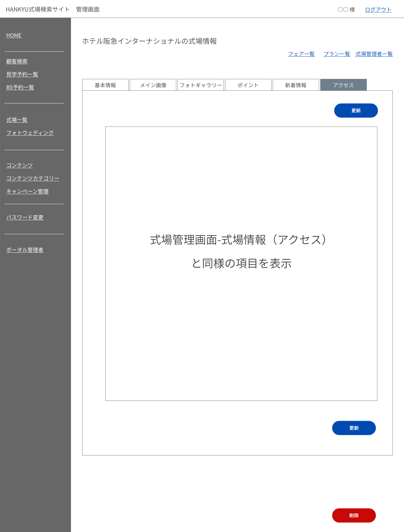This screenshot has width=404, height=532.
Task: Open BS予約一覧 sidebar link
Action: tap(20, 87)
